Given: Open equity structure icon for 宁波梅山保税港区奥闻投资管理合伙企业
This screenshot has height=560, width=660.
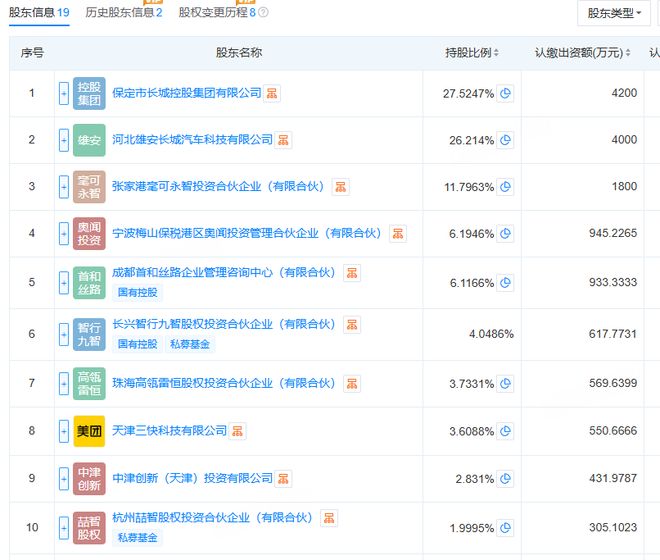Looking at the screenshot, I should coord(398,233).
